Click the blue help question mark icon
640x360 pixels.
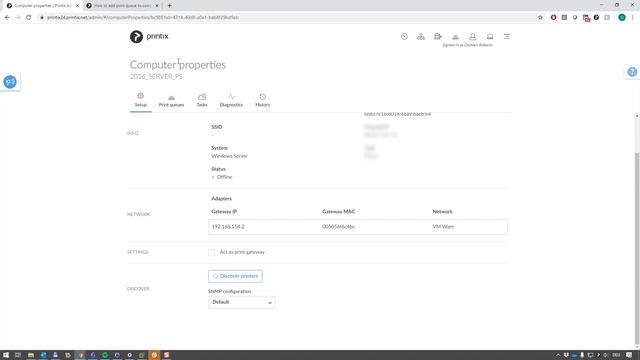632,72
